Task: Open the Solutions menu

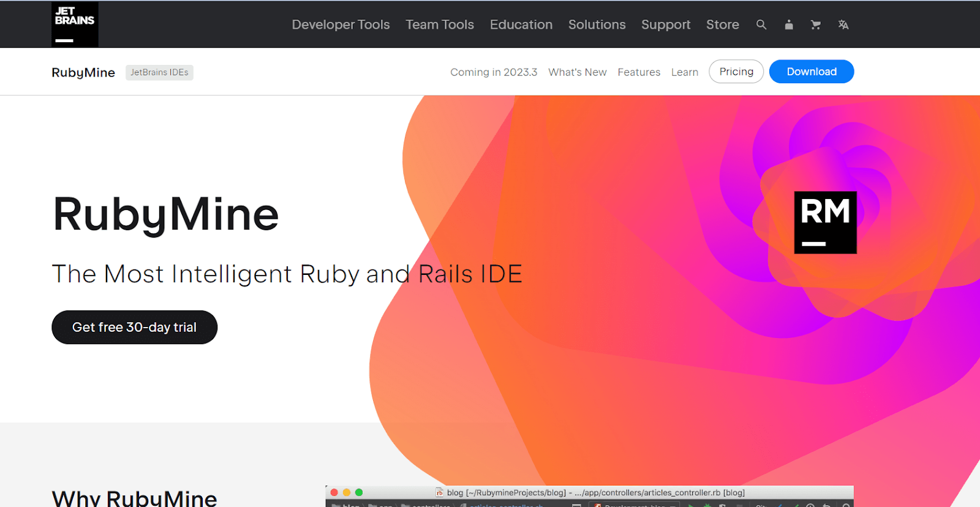Action: pyautogui.click(x=597, y=24)
